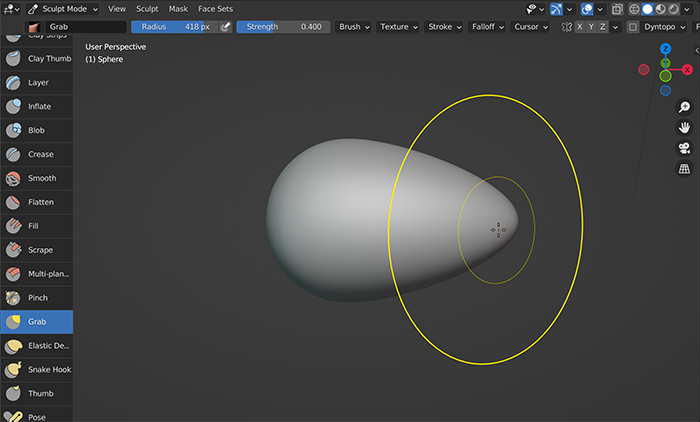The height and width of the screenshot is (422, 700).
Task: Enable the Dyntopo checkbox
Action: 633,27
